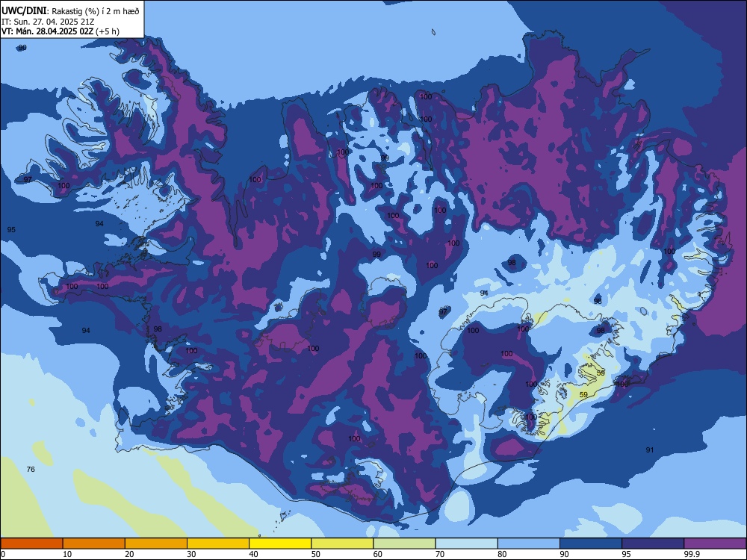
Task: Click the '40' legend tick label
Action: click(x=253, y=554)
